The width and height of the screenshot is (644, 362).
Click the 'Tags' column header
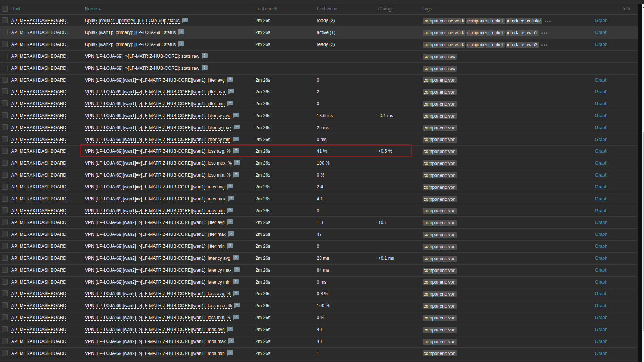[427, 9]
